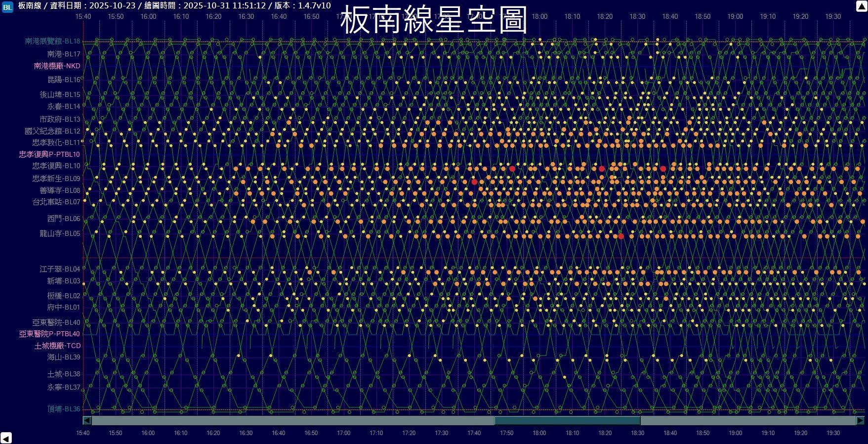Screen dimensions: 868x444
Task: Click the 南港機廠-NKD depot label
Action: [57, 66]
